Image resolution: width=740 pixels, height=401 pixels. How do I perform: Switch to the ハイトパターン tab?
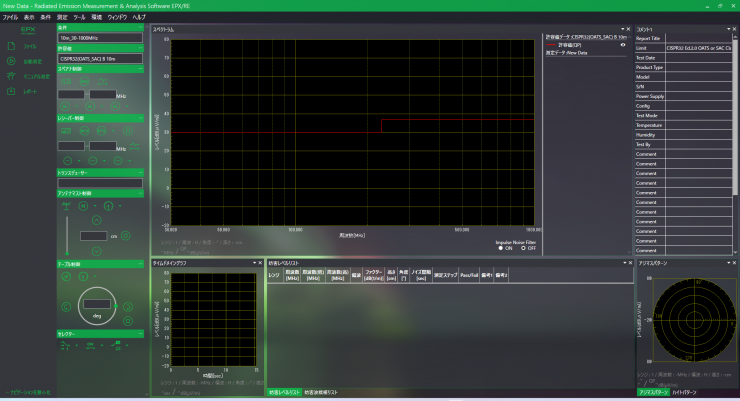(x=682, y=393)
